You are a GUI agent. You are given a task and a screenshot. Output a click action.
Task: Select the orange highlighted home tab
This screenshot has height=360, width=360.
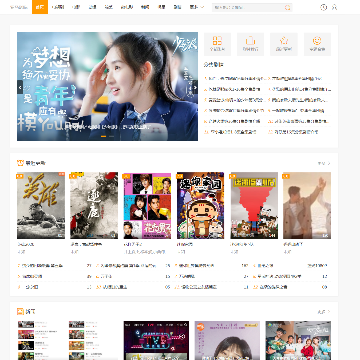40,7
